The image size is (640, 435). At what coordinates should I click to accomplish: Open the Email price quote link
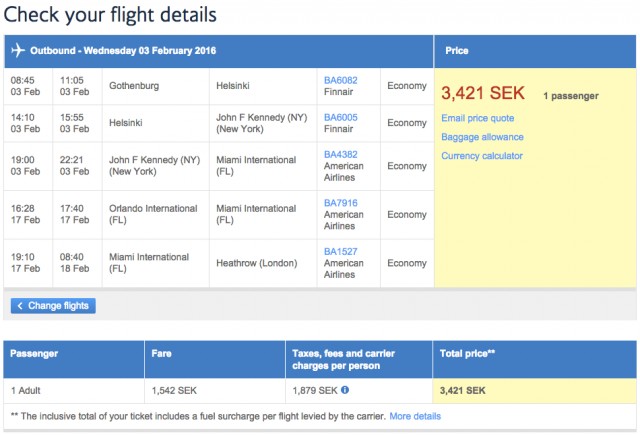pos(478,118)
